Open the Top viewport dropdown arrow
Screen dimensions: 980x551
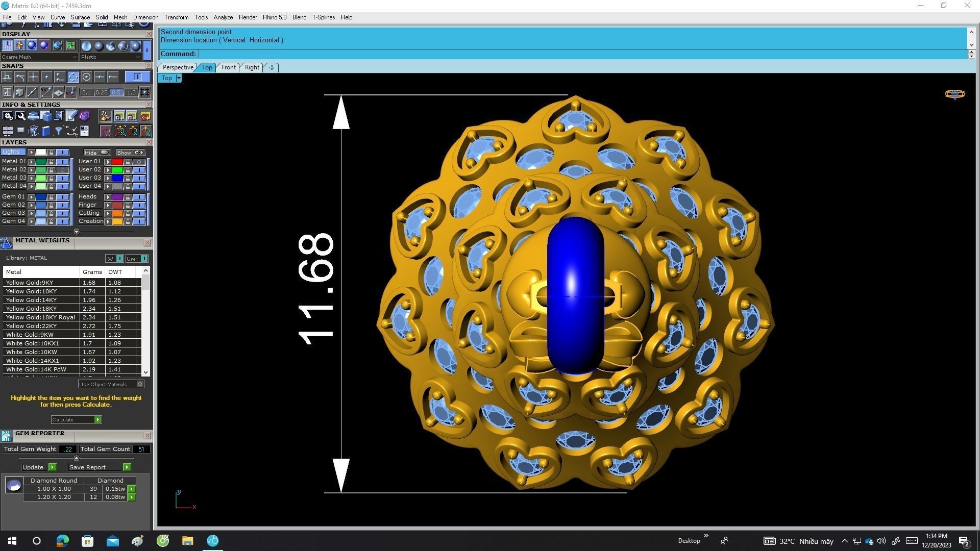(179, 78)
